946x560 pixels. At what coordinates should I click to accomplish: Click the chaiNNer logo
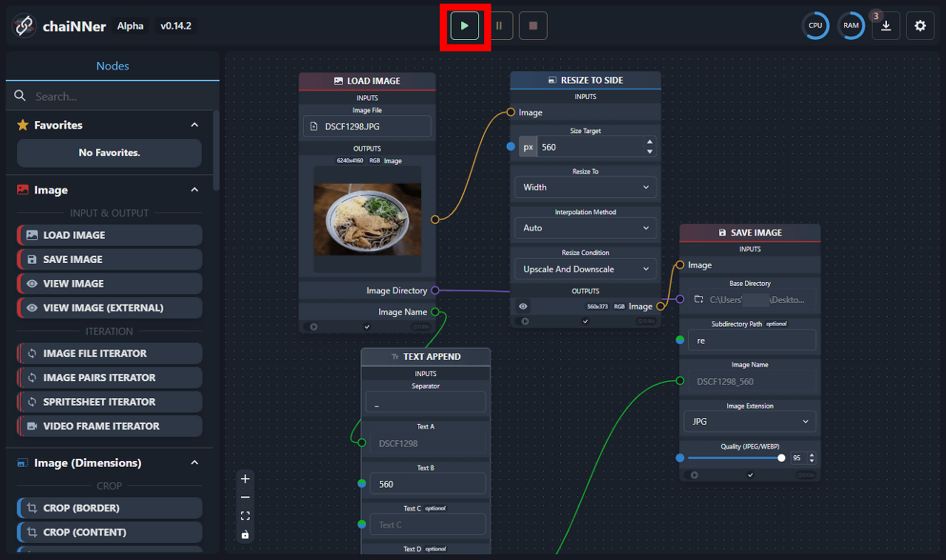pos(25,26)
